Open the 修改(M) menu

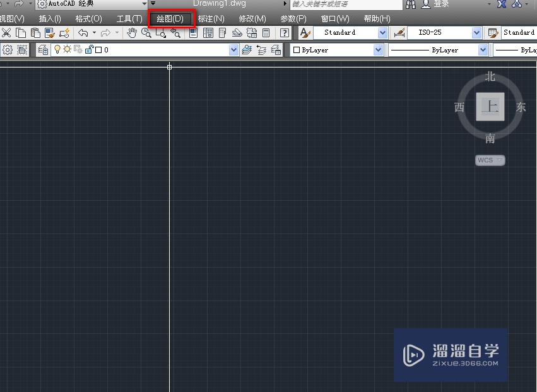(252, 18)
